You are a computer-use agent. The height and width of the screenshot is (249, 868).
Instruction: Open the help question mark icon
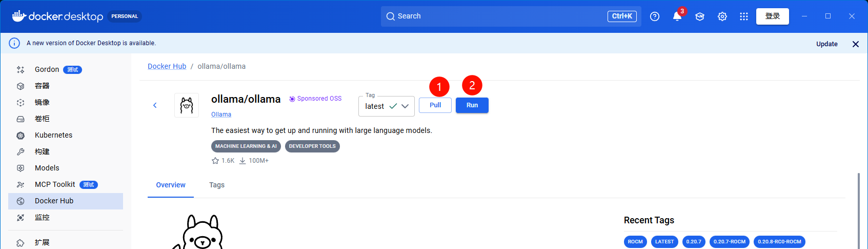coord(655,16)
